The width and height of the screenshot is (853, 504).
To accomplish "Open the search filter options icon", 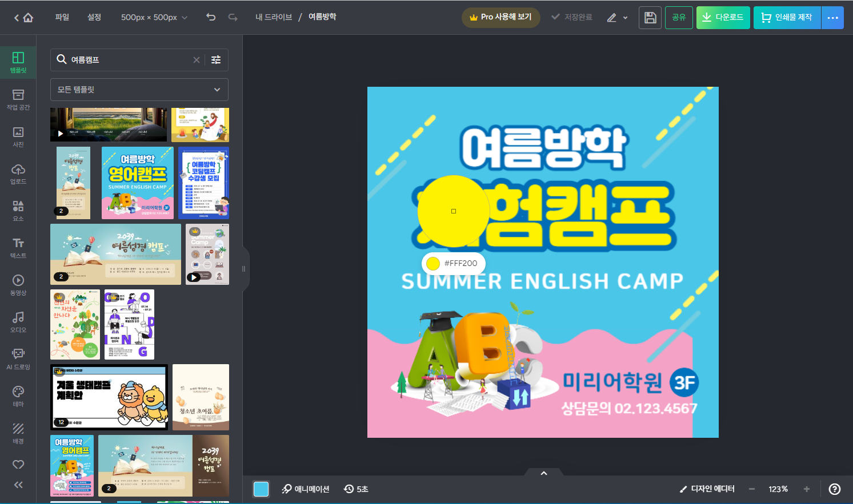I will pos(215,59).
